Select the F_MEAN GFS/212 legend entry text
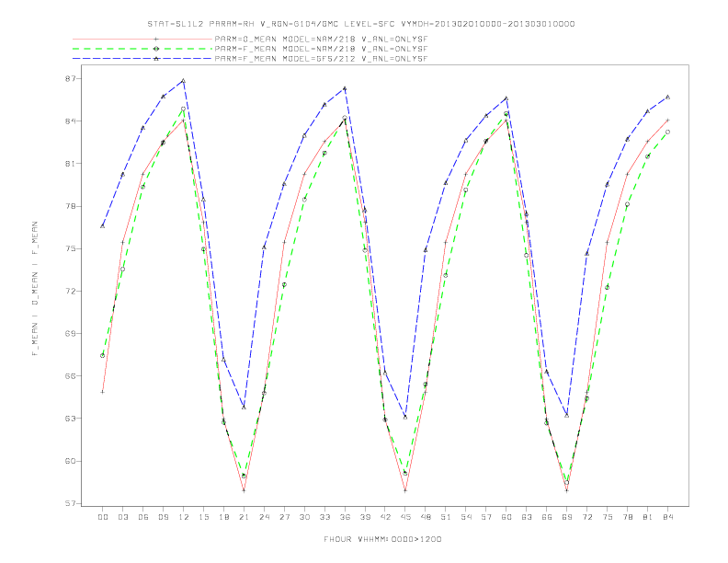The height and width of the screenshot is (563, 728). coord(321,59)
